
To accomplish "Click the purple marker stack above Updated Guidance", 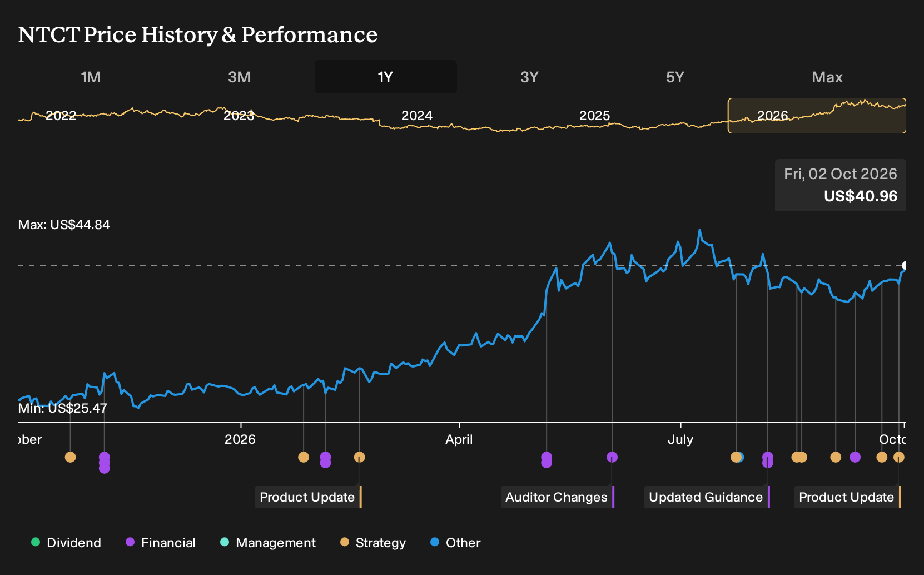I will coord(768,460).
